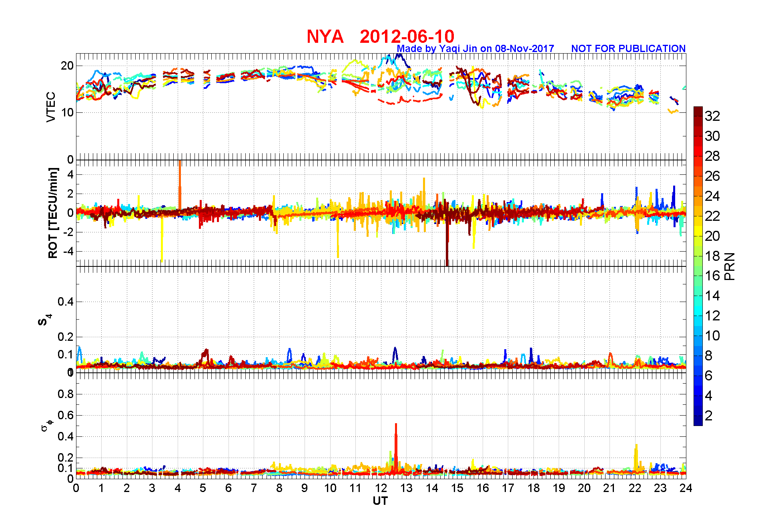Click the PRN color scale bar
The width and height of the screenshot is (762, 532).
pyautogui.click(x=698, y=266)
